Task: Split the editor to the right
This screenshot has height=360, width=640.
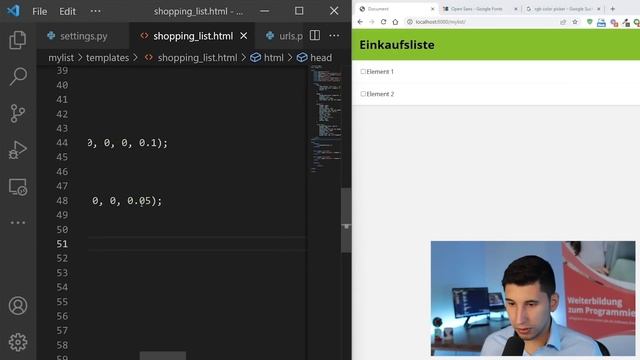Action: [315, 36]
